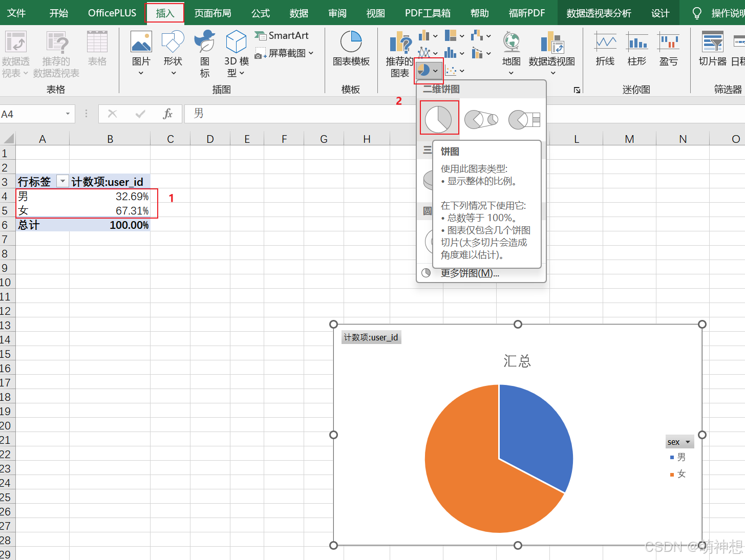Screen dimensions: 745x560
Task: Expand the pie chart dropdown button
Action: [435, 71]
